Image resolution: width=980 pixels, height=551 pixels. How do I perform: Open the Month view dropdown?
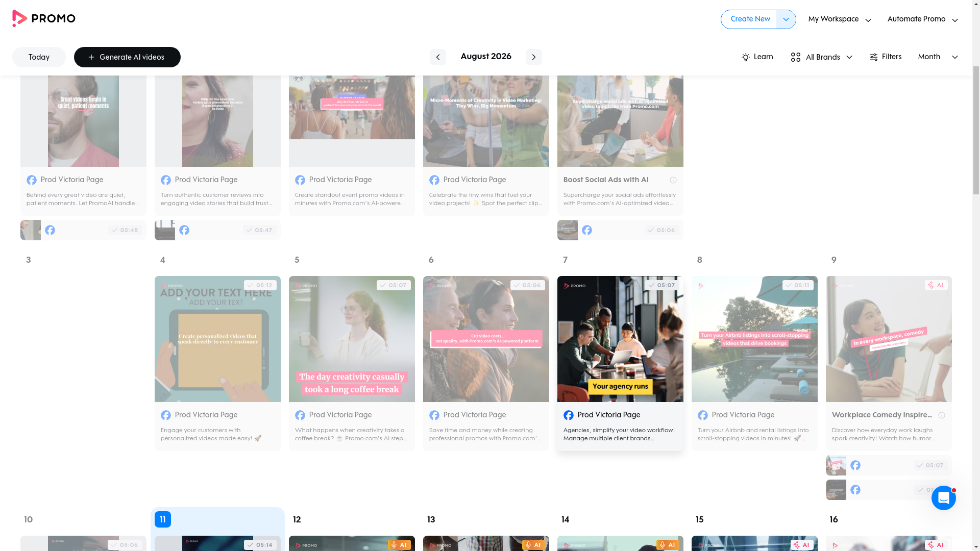tap(938, 57)
